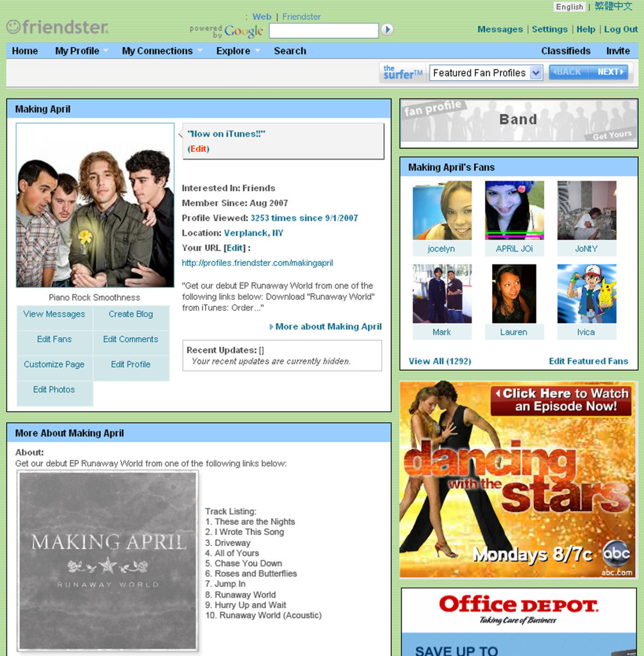The height and width of the screenshot is (656, 644).
Task: Select the Friendster search scope option
Action: 301,17
